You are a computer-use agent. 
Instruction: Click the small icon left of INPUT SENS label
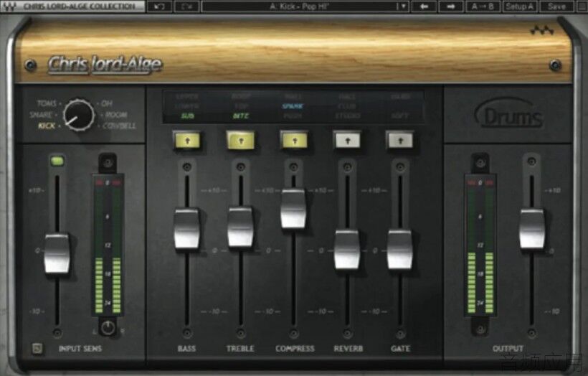click(x=37, y=349)
